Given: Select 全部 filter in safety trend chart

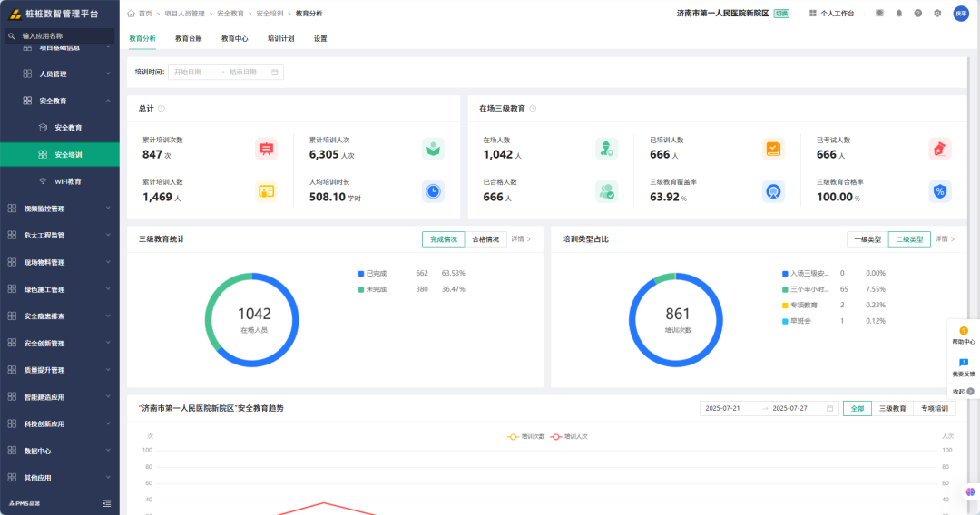Looking at the screenshot, I should click(857, 408).
